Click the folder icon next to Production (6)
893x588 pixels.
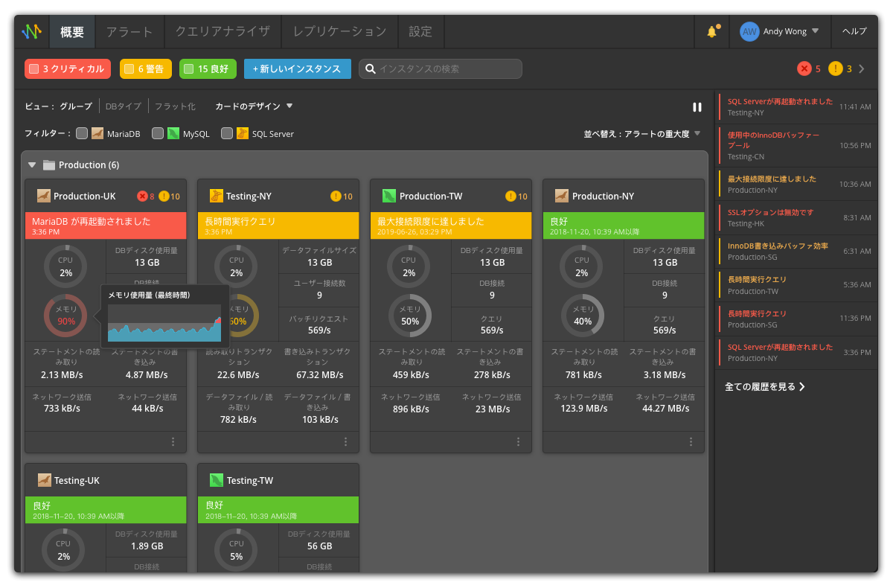[49, 164]
